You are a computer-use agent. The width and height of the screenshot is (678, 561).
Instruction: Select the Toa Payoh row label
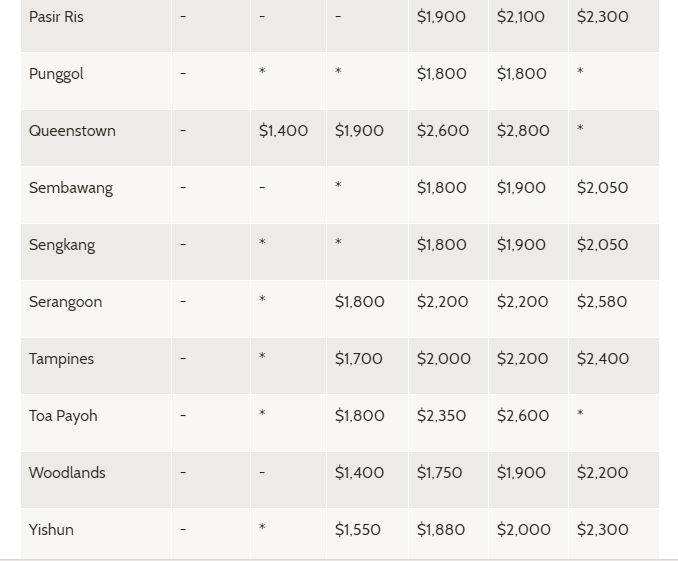[63, 416]
